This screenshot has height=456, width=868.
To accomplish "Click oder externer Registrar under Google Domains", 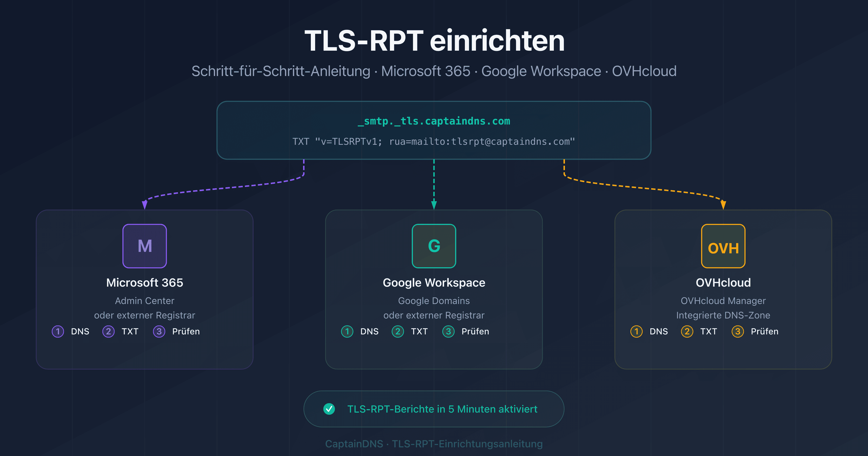I will point(434,315).
